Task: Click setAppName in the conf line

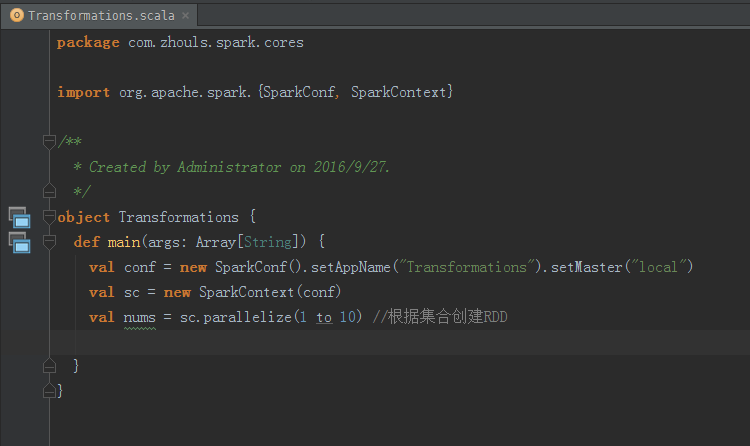Action: coord(351,267)
